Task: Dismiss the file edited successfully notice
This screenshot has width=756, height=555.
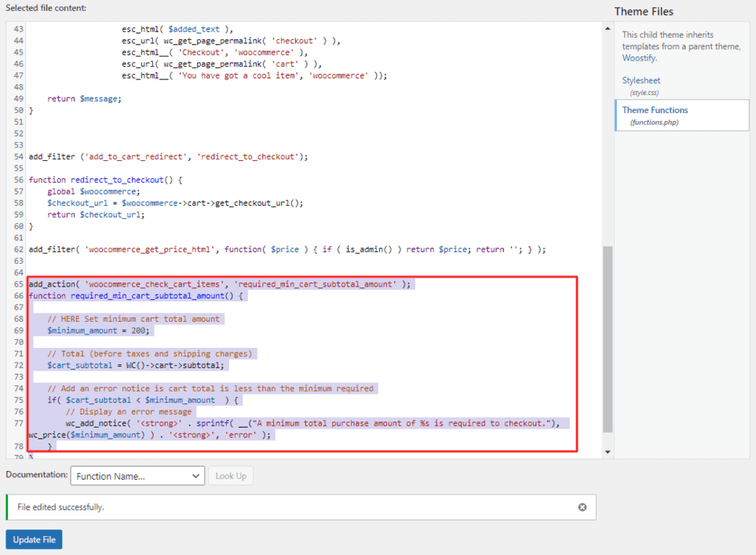Action: tap(582, 507)
